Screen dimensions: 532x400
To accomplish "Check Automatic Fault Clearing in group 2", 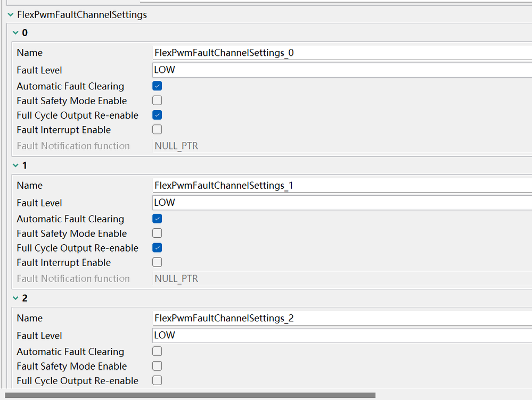I will pyautogui.click(x=157, y=352).
